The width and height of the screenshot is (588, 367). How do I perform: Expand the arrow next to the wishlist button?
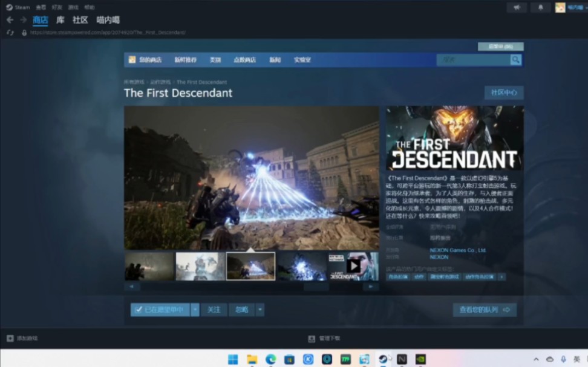click(x=195, y=310)
